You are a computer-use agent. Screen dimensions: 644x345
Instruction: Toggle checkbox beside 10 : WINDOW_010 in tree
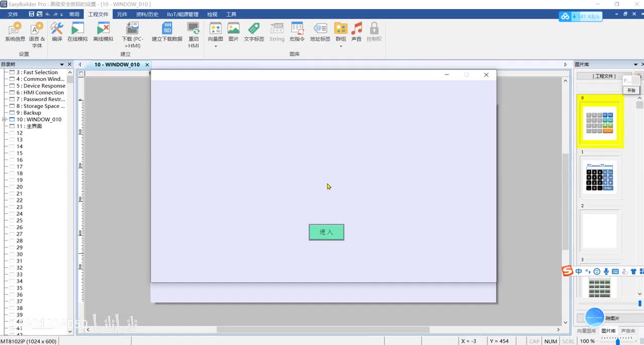[12, 120]
